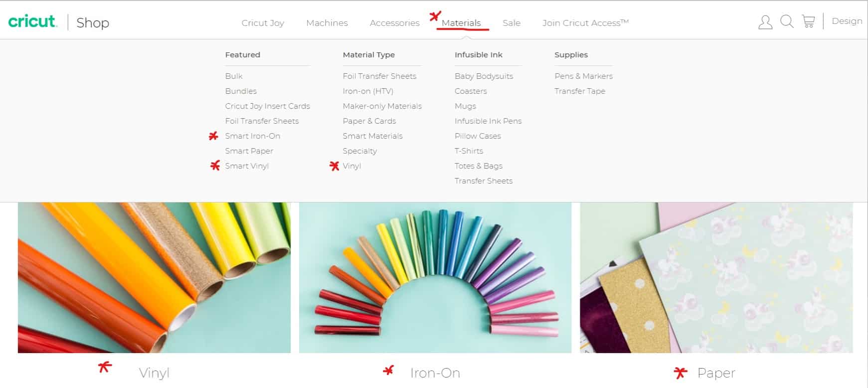Select the Accessories menu item
This screenshot has height=388, width=868.
coord(395,23)
